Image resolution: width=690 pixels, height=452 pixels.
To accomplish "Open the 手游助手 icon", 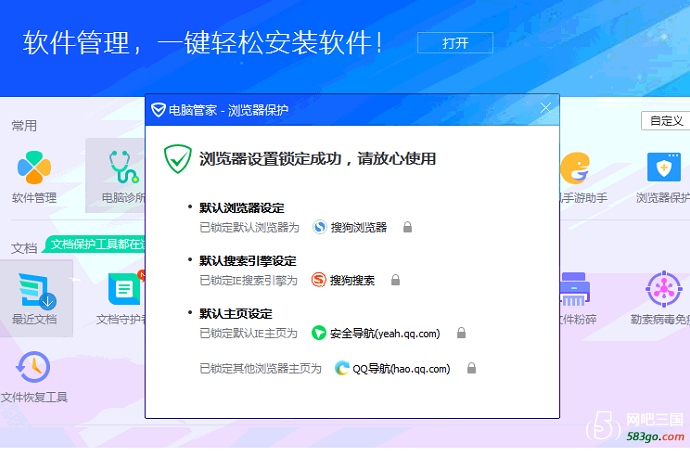I will click(x=575, y=168).
